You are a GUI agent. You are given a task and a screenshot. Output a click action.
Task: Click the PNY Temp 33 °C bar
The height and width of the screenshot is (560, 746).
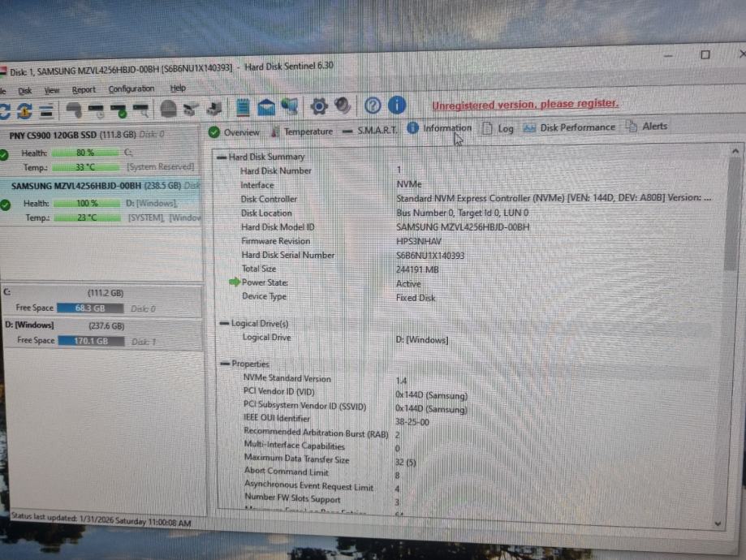click(x=85, y=167)
